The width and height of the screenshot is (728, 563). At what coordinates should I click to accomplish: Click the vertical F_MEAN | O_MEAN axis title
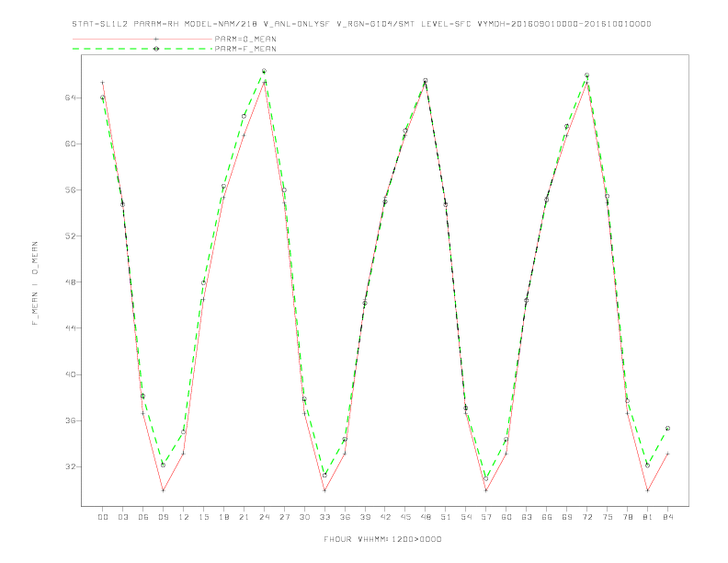(35, 283)
